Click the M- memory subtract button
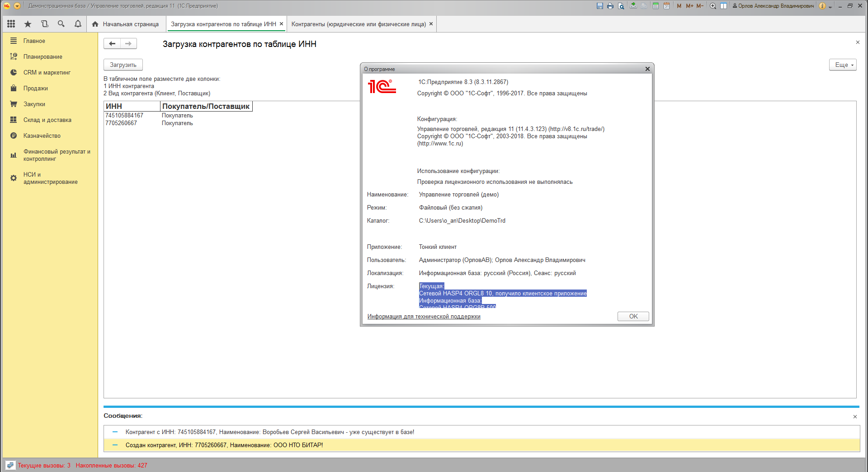 coord(700,6)
